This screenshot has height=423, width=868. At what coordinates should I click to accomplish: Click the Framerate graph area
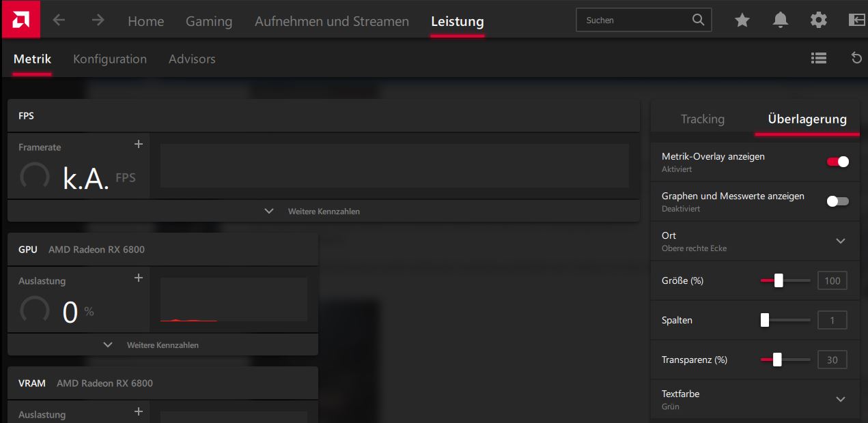395,166
